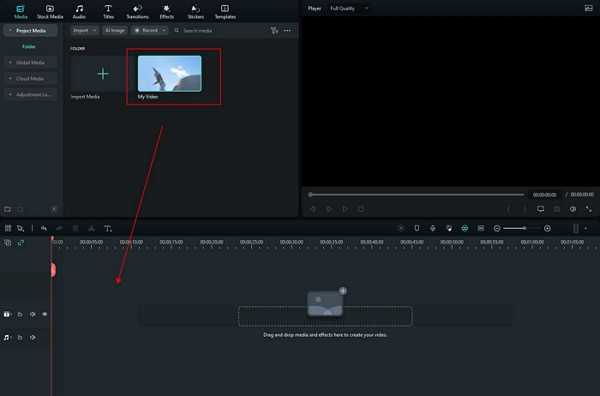Open the Titles tab
Viewport: 600px width, 396px height.
tap(108, 12)
